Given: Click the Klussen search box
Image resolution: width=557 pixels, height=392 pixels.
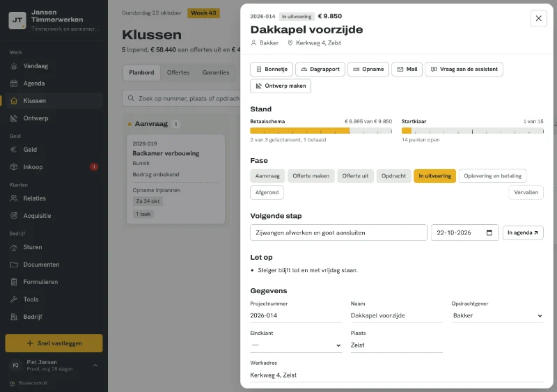Looking at the screenshot, I should coord(182,98).
